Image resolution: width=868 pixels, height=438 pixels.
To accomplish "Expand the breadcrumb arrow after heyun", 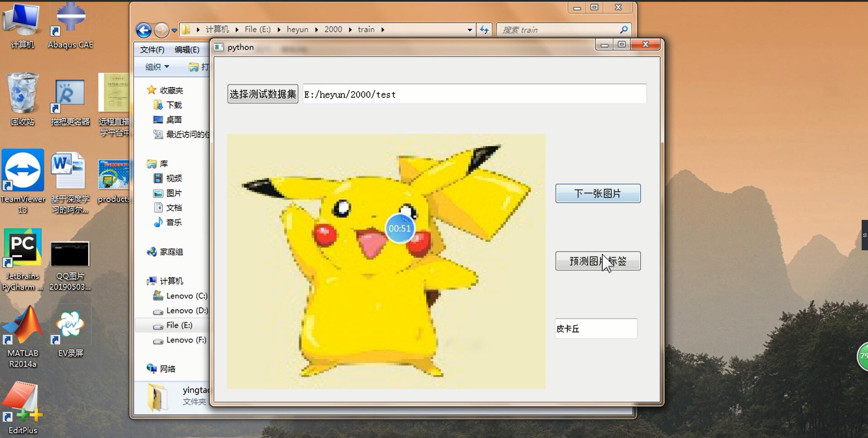I will pyautogui.click(x=316, y=29).
